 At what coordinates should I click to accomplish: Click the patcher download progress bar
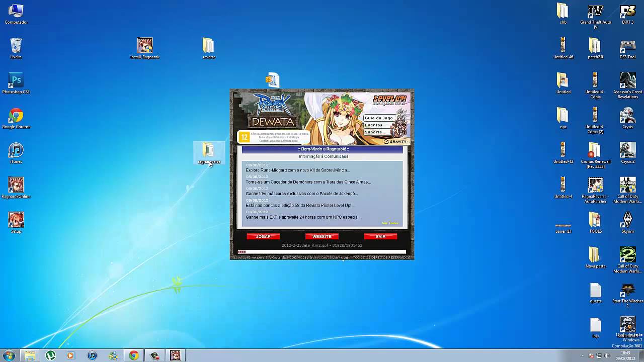[322, 252]
